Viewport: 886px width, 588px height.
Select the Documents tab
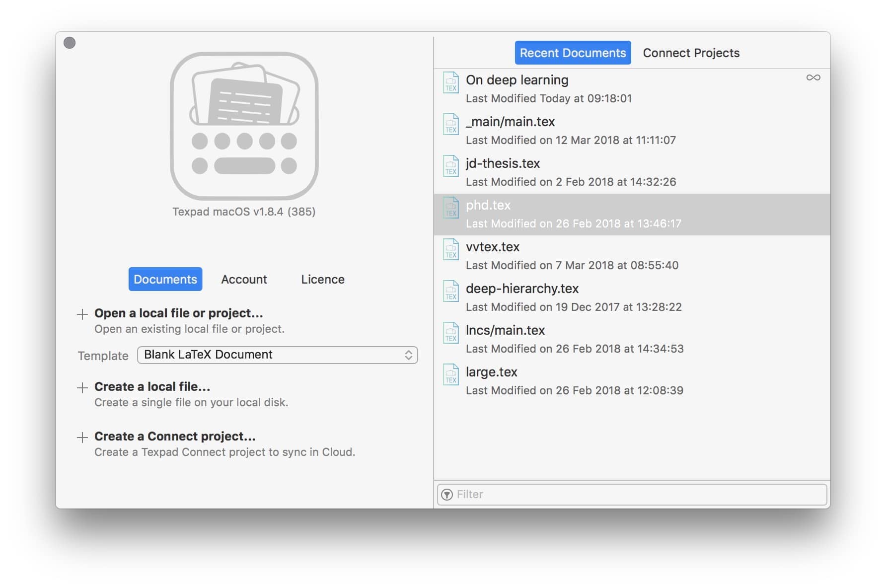[x=165, y=279]
